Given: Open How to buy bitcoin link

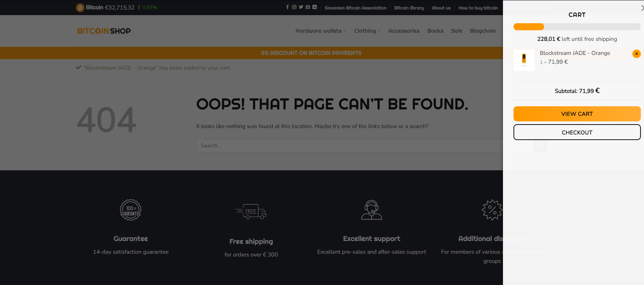Looking at the screenshot, I should (478, 8).
